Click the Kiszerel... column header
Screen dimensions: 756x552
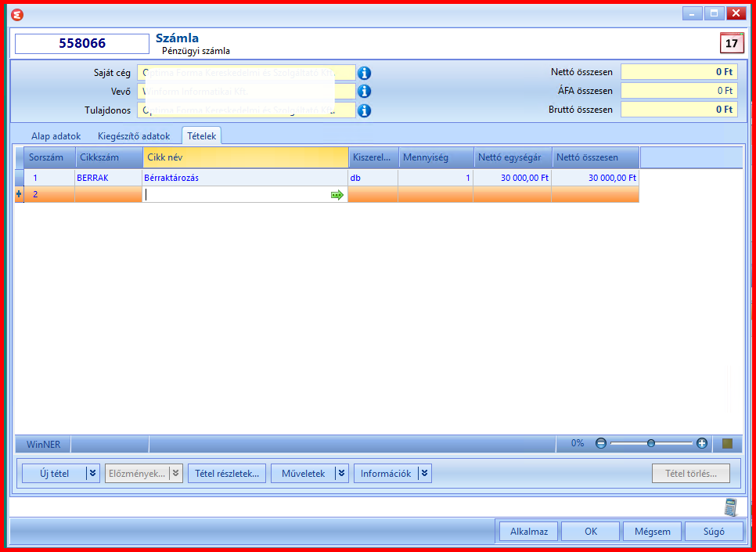[x=373, y=157]
